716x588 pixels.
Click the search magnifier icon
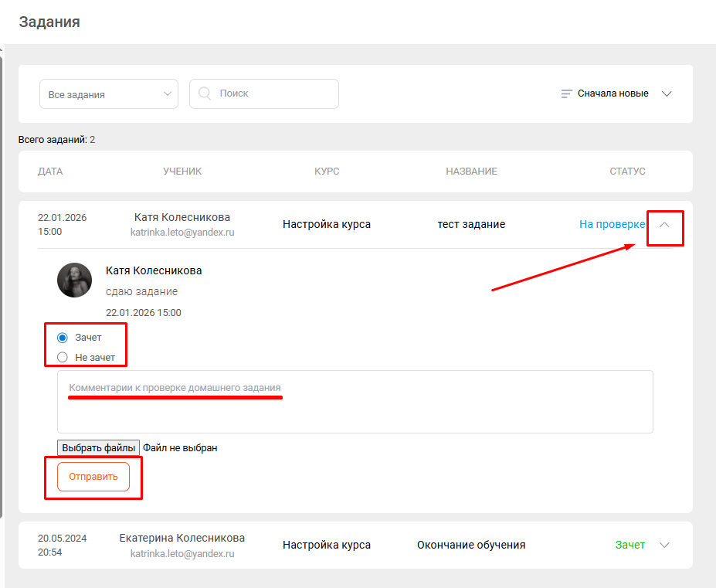[x=205, y=93]
